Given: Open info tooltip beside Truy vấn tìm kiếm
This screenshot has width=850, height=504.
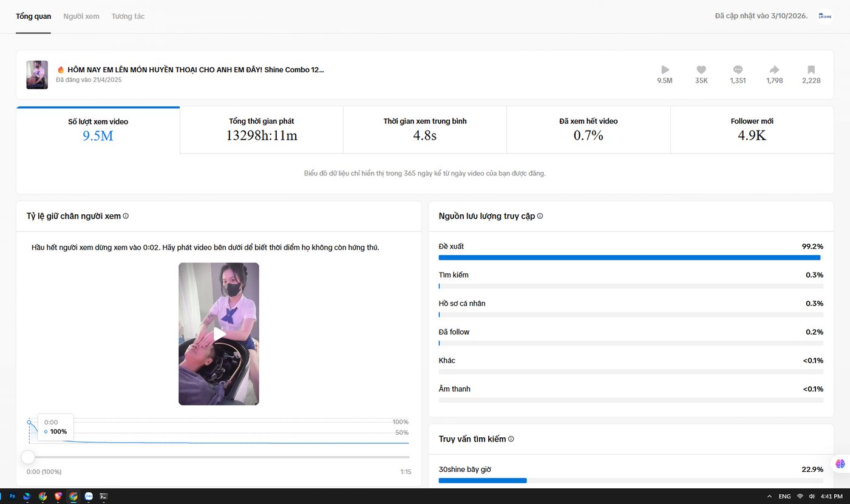Looking at the screenshot, I should (511, 438).
